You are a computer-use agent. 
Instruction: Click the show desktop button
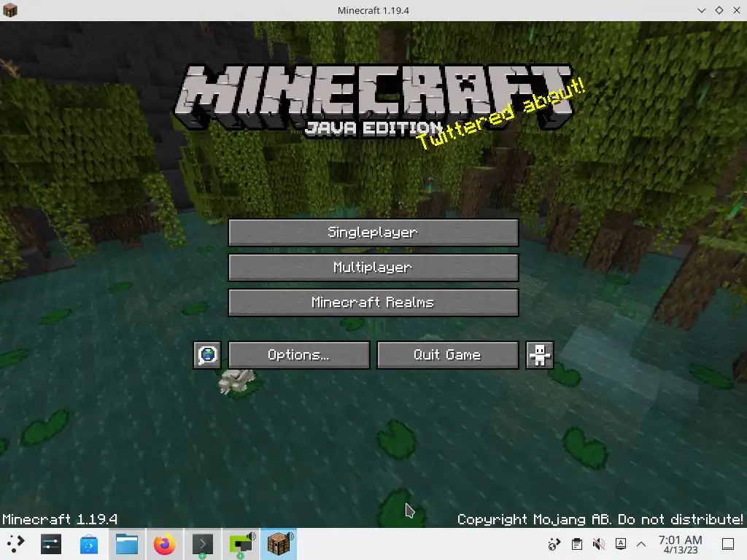tap(728, 544)
